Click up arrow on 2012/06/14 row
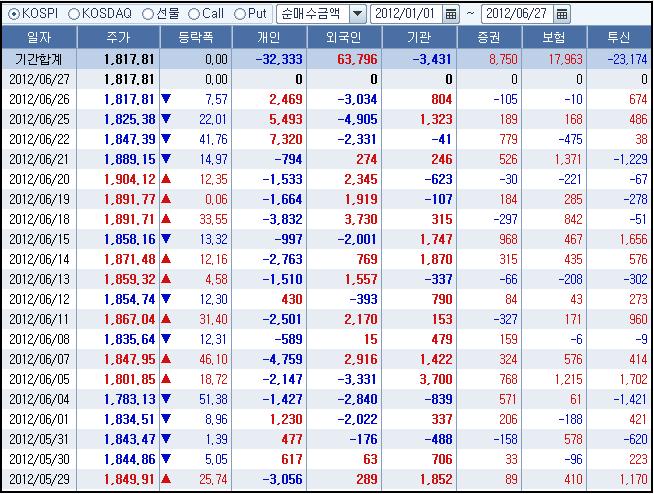This screenshot has height=494, width=654. click(x=166, y=259)
